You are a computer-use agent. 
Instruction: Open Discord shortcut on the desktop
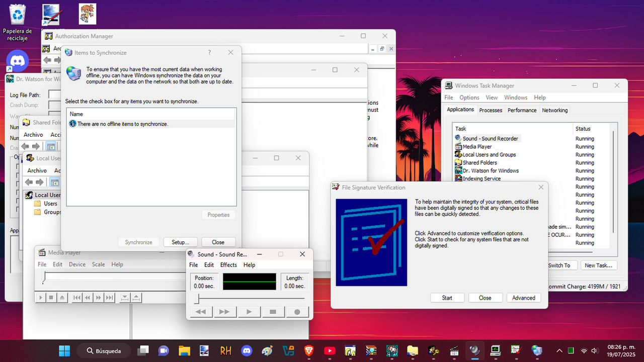(x=18, y=62)
